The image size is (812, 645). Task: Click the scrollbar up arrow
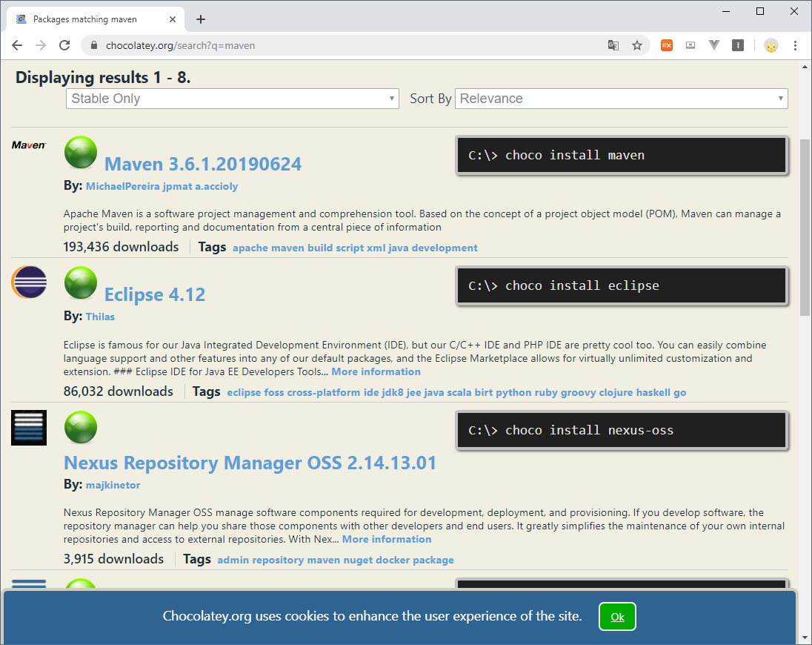tap(805, 67)
